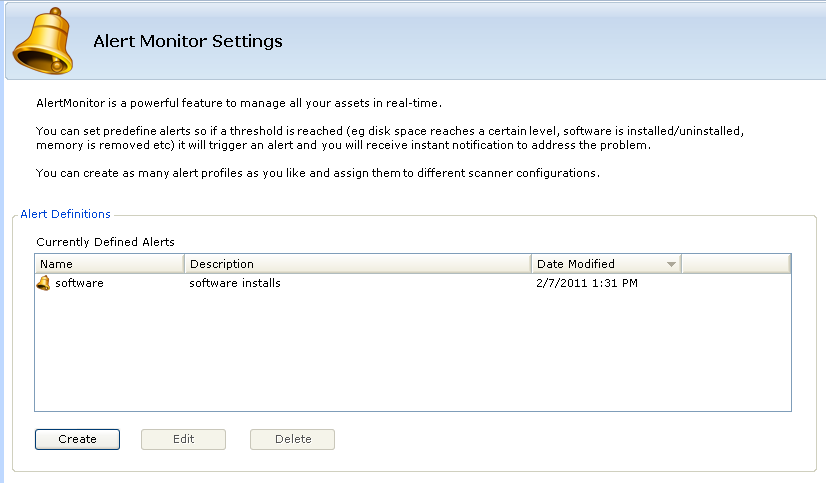Click the Currently Defined Alerts label

105,242
